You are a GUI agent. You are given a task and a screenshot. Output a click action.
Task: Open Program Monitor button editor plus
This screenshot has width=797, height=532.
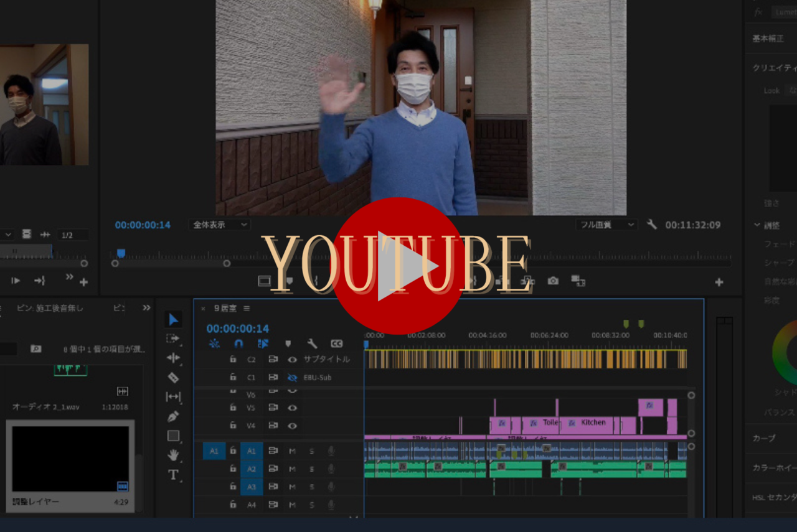coord(719,282)
